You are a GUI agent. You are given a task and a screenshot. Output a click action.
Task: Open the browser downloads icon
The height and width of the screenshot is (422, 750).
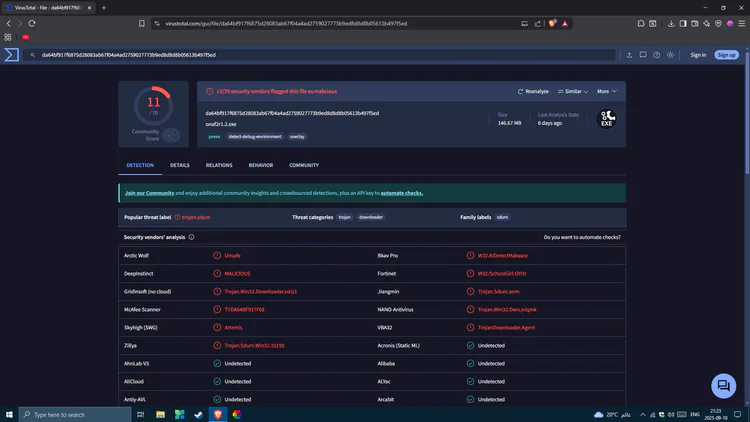tap(671, 23)
